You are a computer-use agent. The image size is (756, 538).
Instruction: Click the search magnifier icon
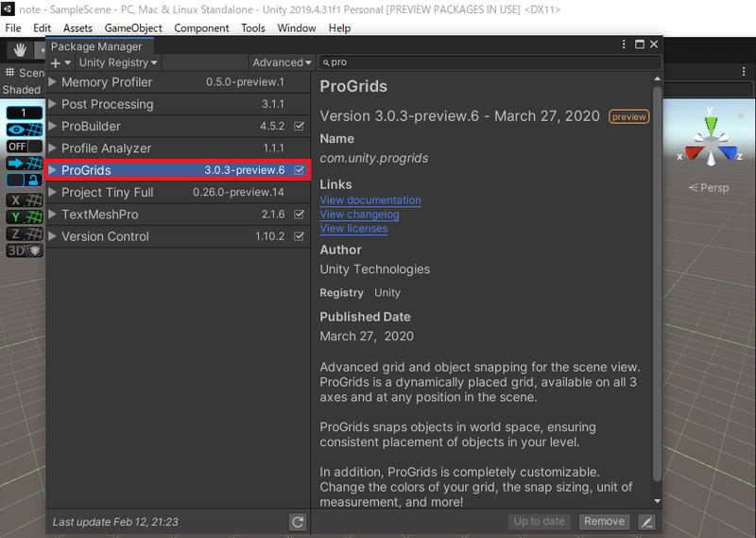[x=326, y=62]
